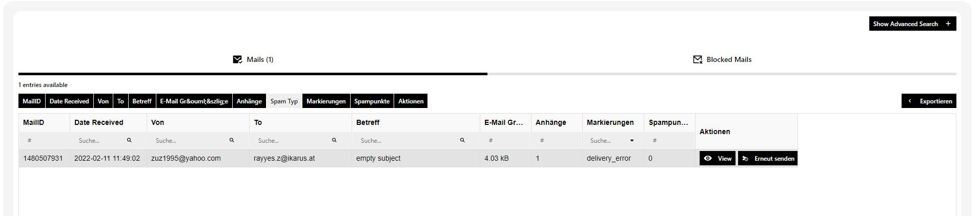Sort by the Date Received column header
Image resolution: width=980 pixels, height=216 pixels.
(99, 122)
